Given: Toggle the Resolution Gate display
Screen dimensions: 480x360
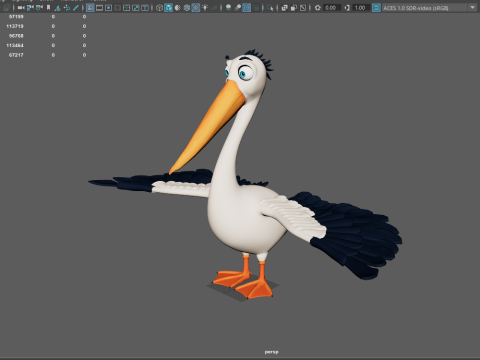Looking at the screenshot, I should click(x=108, y=7).
